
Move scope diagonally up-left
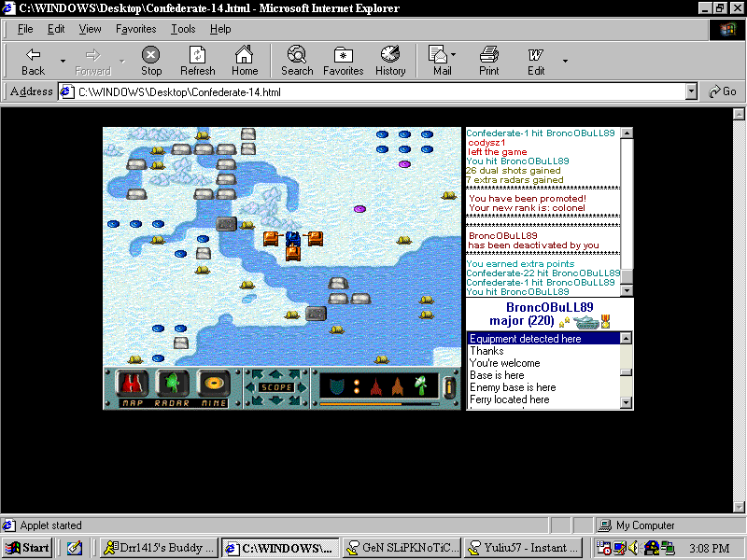[x=258, y=374]
